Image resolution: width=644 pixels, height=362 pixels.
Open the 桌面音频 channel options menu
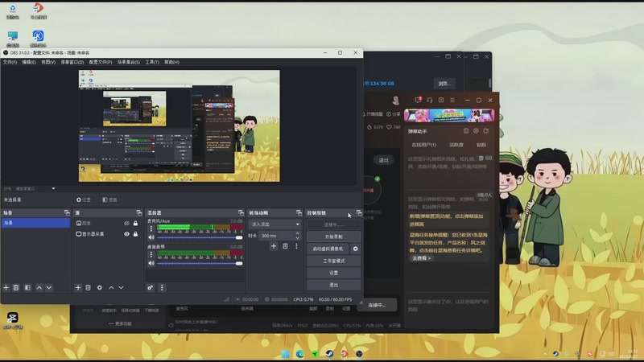(x=151, y=254)
